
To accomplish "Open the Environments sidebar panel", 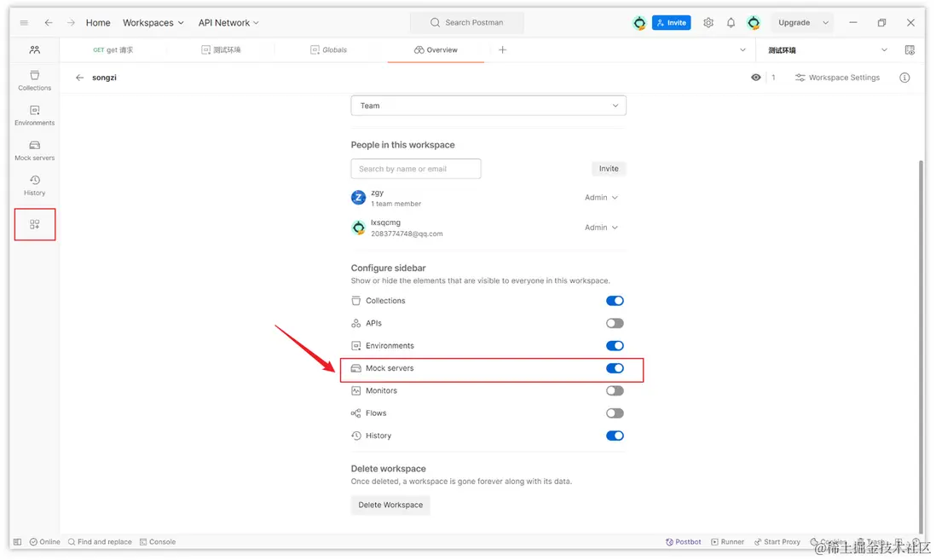I will tap(34, 115).
